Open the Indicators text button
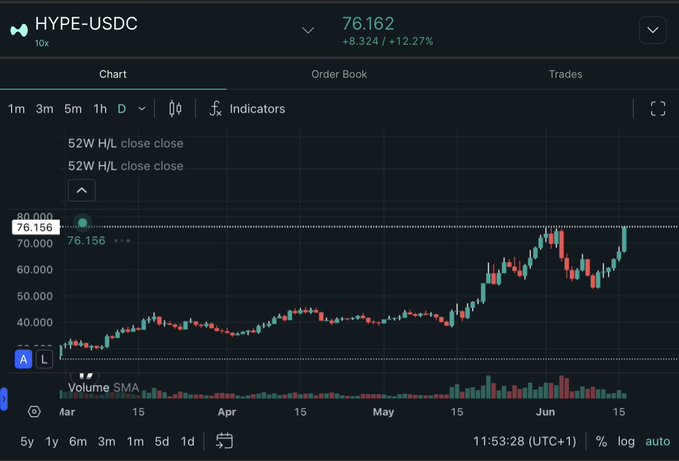679x461 pixels. tap(257, 109)
